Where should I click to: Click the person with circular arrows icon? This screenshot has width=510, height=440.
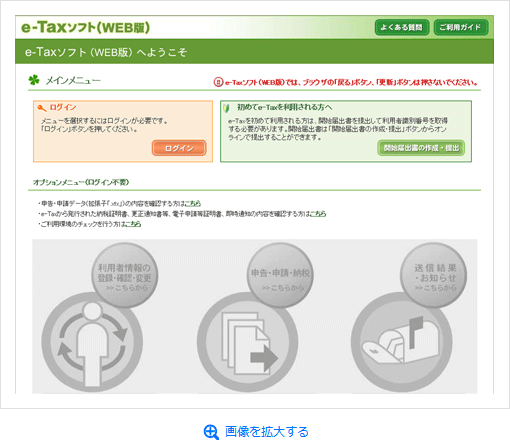point(92,342)
